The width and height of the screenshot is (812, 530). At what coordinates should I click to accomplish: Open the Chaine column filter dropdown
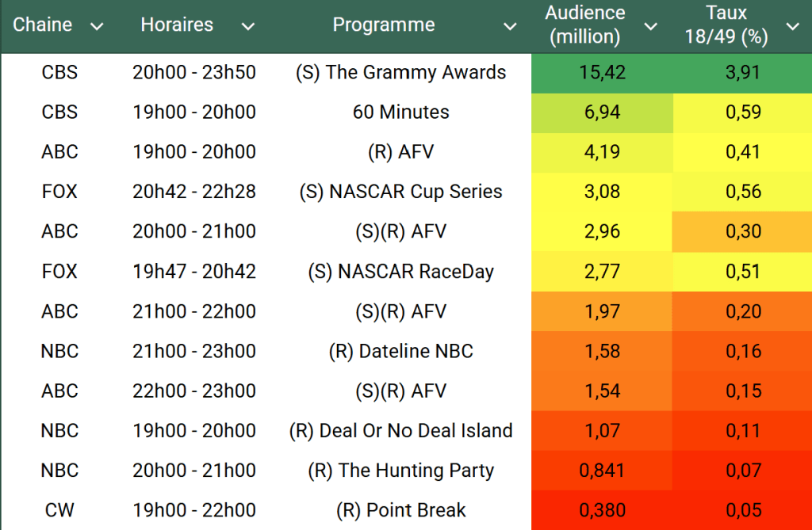pyautogui.click(x=97, y=26)
